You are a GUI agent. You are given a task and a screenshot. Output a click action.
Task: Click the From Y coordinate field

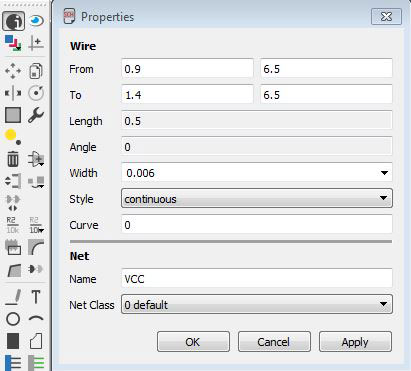pyautogui.click(x=326, y=69)
